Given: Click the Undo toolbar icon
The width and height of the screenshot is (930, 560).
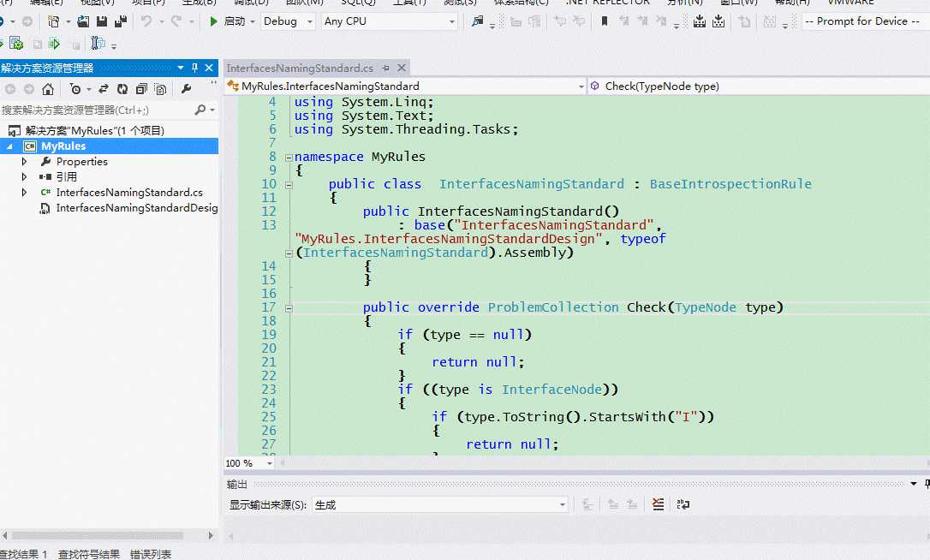Looking at the screenshot, I should click(x=146, y=22).
